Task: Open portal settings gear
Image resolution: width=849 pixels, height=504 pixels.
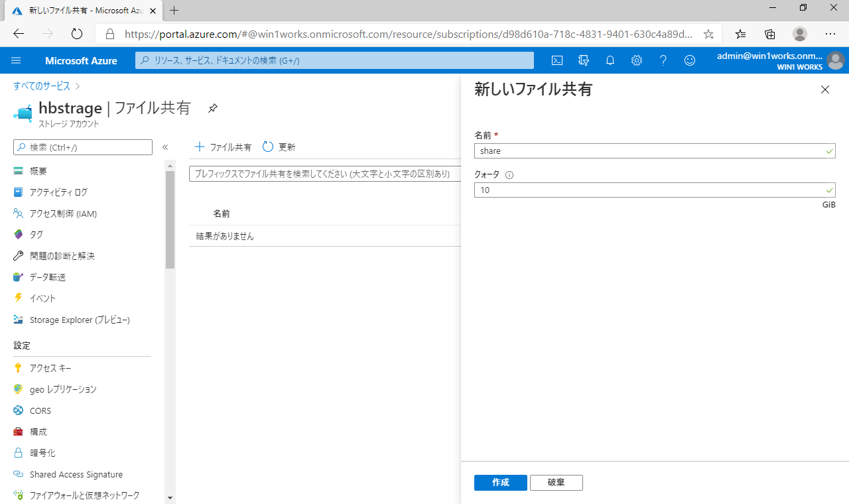Action: pos(637,60)
